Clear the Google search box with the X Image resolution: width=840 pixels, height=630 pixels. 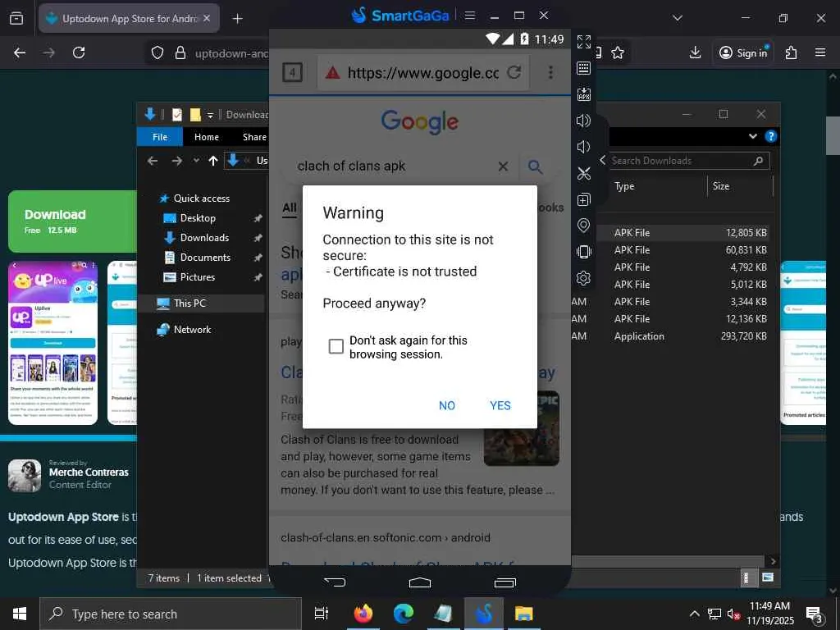point(503,167)
